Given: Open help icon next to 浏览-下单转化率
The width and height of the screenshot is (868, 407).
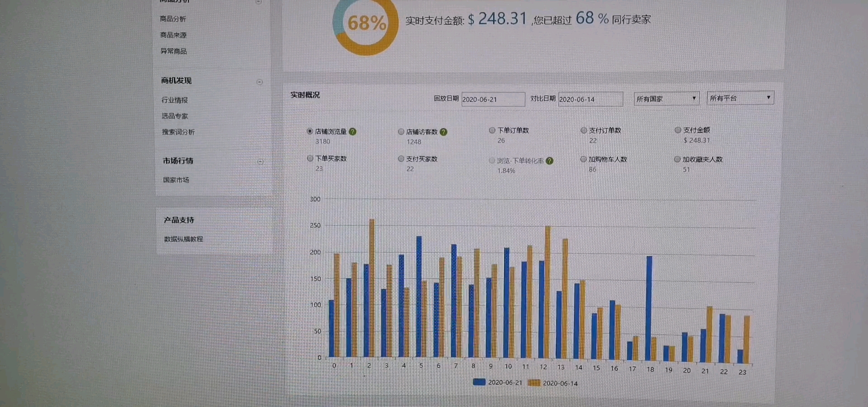Looking at the screenshot, I should coord(550,161).
